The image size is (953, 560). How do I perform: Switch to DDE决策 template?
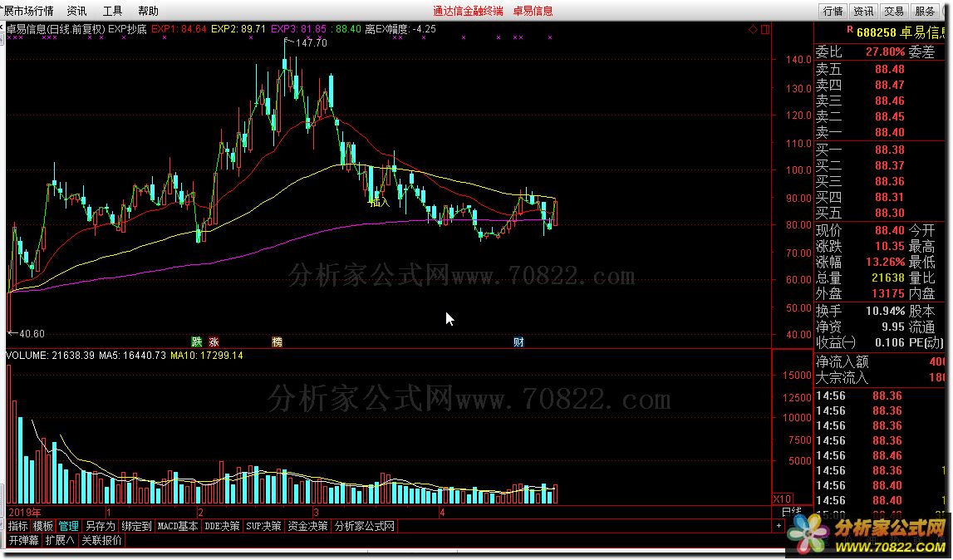tap(222, 526)
